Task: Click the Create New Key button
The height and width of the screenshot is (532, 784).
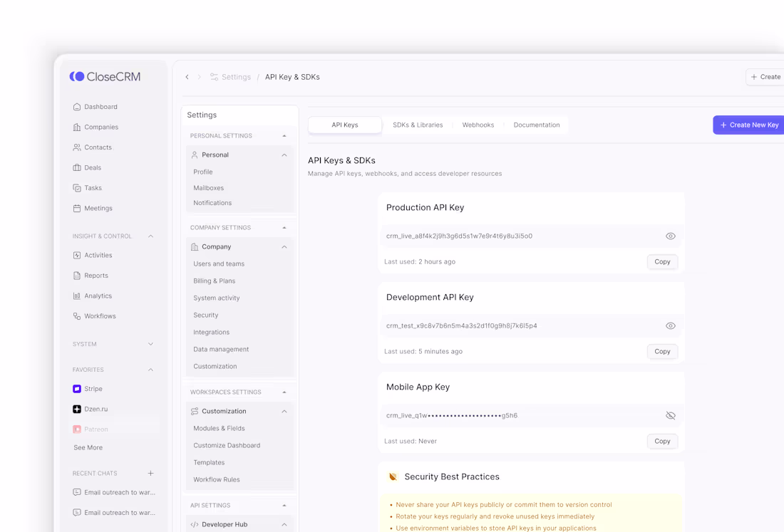Action: 748,124
